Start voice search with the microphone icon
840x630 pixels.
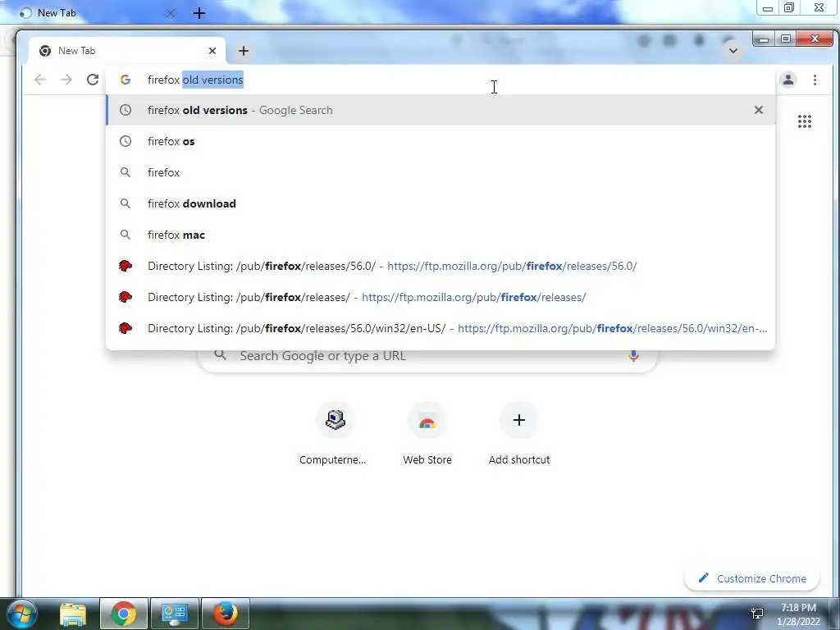(633, 356)
